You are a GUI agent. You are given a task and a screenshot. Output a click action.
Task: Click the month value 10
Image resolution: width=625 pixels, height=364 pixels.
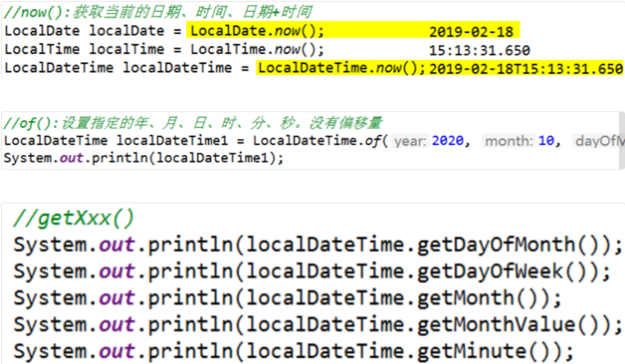pyautogui.click(x=547, y=140)
